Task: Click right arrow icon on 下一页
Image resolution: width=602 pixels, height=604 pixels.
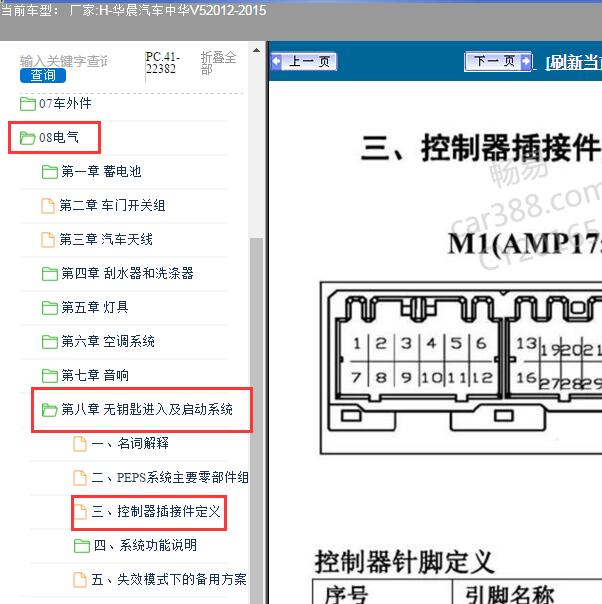Action: tap(525, 61)
